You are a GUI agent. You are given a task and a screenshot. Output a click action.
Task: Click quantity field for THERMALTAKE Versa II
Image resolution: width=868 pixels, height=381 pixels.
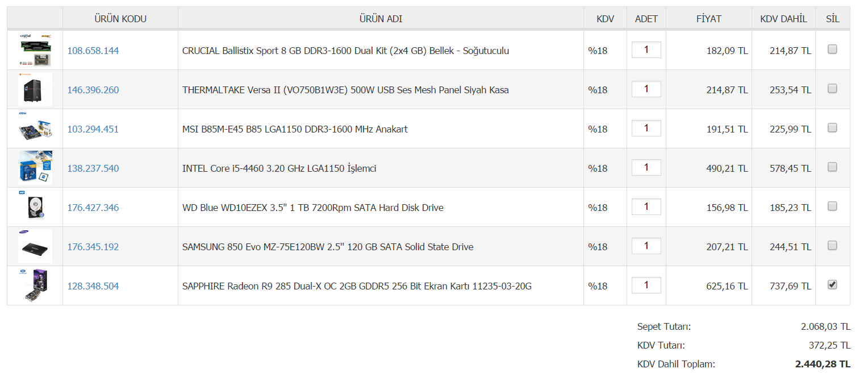point(646,89)
